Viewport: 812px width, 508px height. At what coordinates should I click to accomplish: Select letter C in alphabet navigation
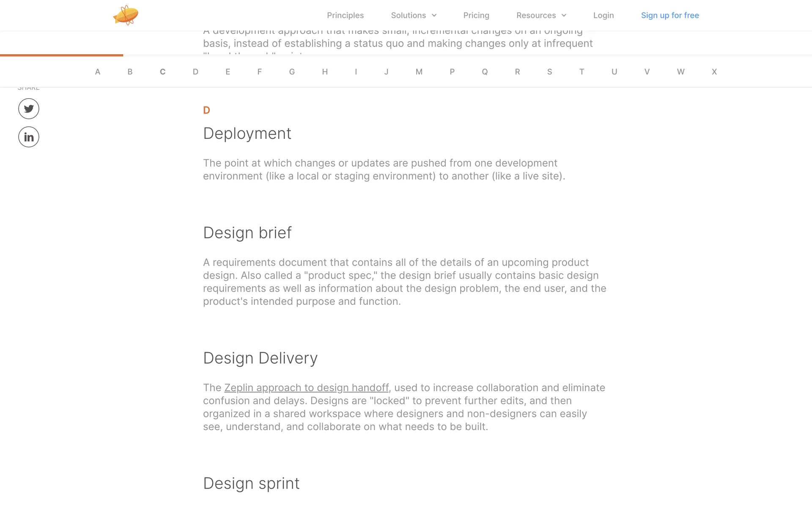tap(162, 72)
